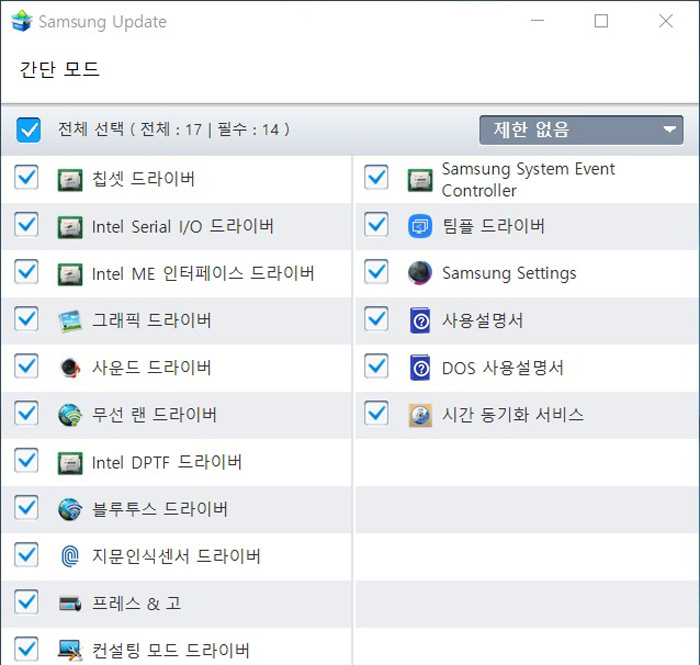
Task: Click the 시간 동기화 서비스 clock icon
Action: tap(419, 414)
